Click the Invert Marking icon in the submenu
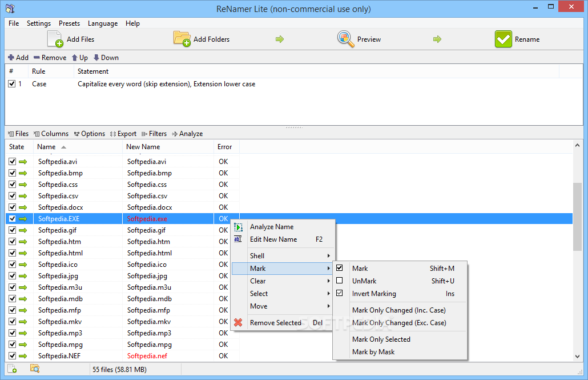 click(340, 293)
